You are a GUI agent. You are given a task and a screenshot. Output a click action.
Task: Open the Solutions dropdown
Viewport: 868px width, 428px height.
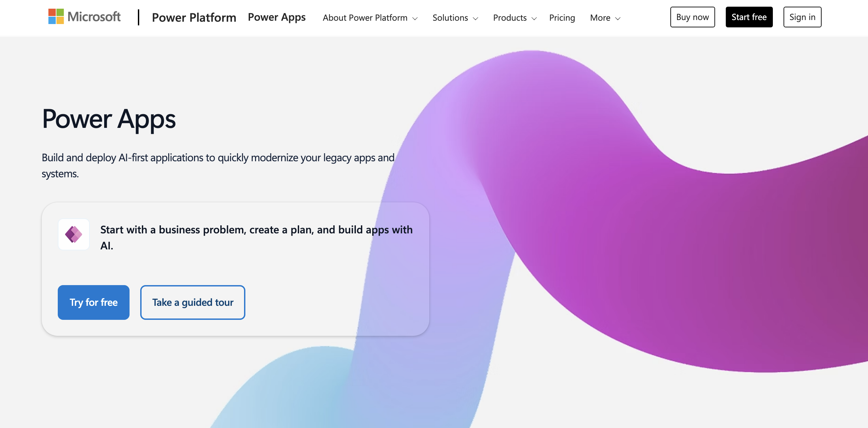point(450,17)
